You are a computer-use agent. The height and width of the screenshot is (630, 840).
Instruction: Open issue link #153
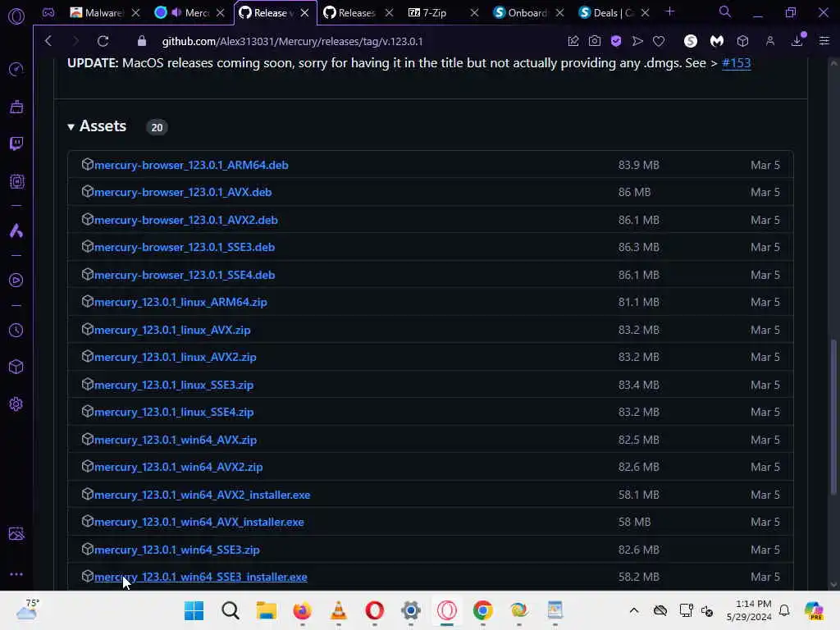click(736, 62)
